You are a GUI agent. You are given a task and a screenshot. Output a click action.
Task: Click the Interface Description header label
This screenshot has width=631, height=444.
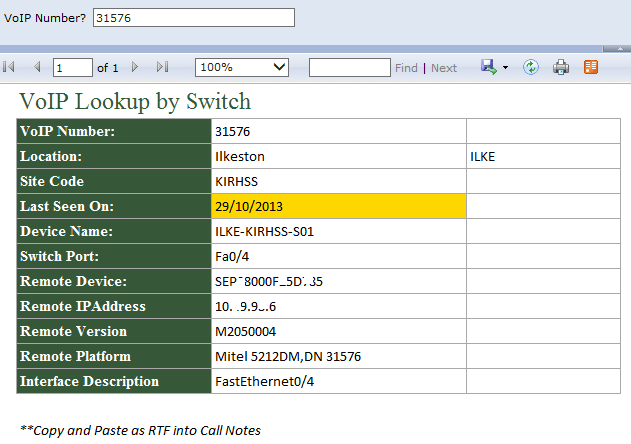(x=89, y=381)
